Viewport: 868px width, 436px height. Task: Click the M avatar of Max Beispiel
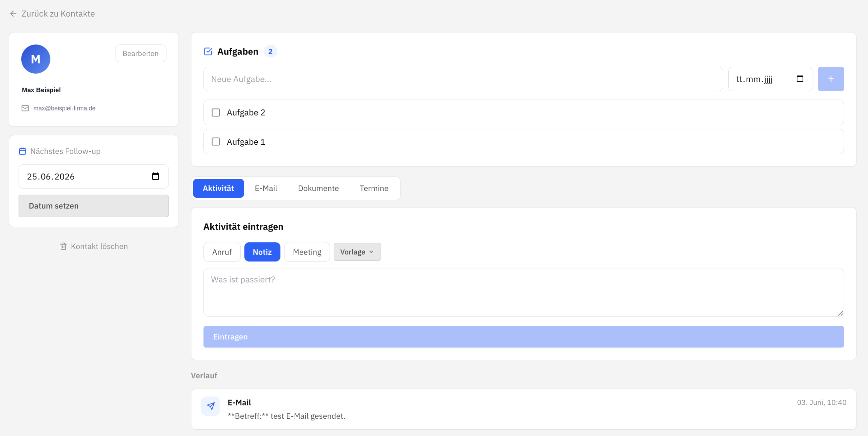pyautogui.click(x=36, y=59)
